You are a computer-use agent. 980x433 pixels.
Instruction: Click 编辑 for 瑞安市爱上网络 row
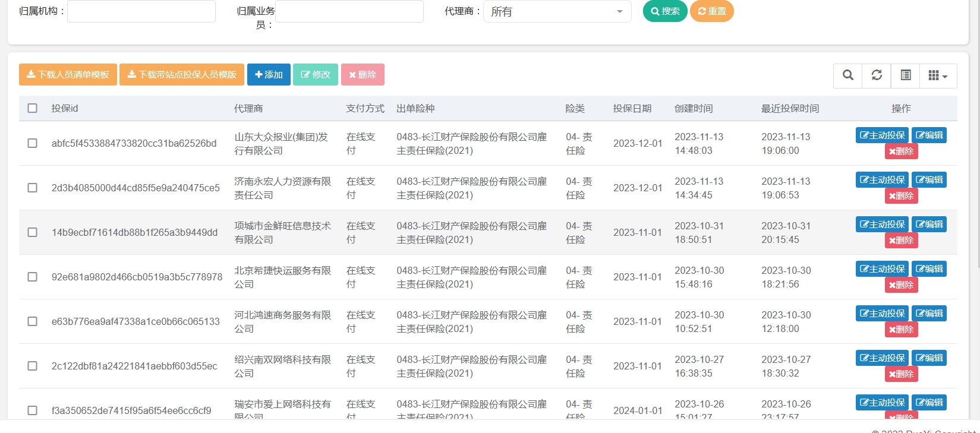[x=929, y=403]
